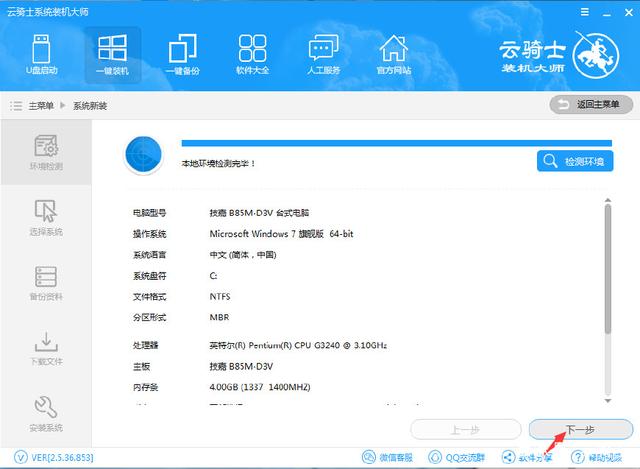Click the blue radar scan icon
The image size is (640, 469).
(x=143, y=155)
